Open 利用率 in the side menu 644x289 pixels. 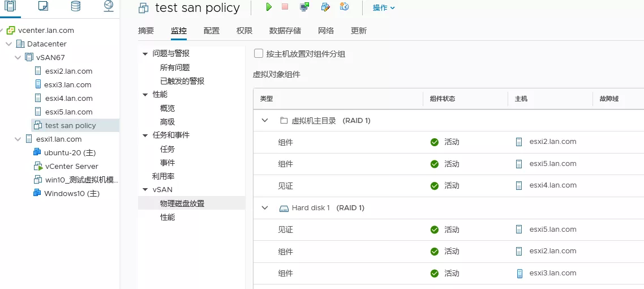click(x=163, y=176)
